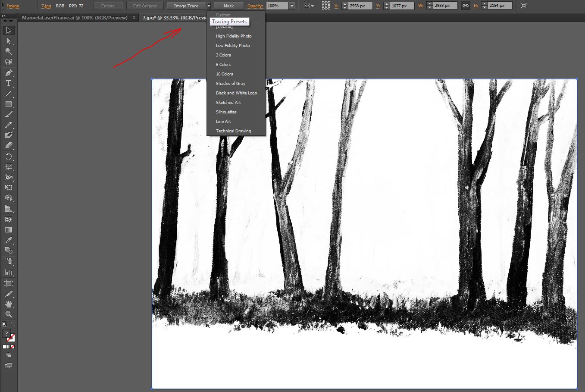Screen dimensions: 585x392
Task: Select the Pencil tool
Action: [9, 125]
